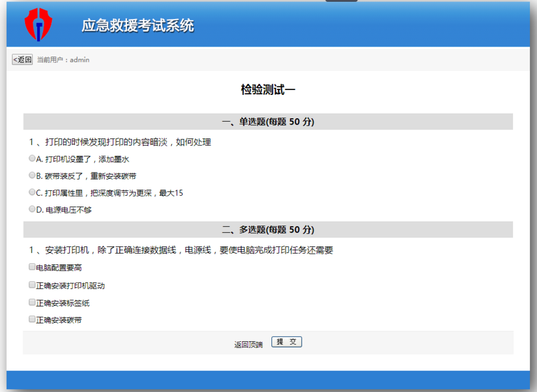Select option D 电源电压不够
The width and height of the screenshot is (537, 392).
(32, 209)
